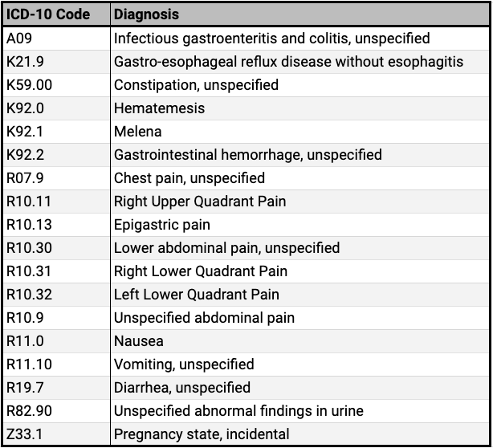Select the Infectious gastroenteritis and colitis cell
The height and width of the screenshot is (448, 493).
[x=300, y=39]
